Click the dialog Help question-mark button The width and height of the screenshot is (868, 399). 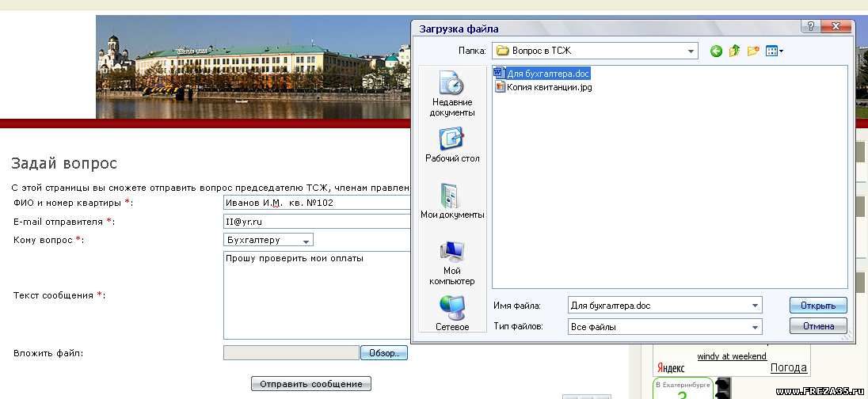[810, 27]
